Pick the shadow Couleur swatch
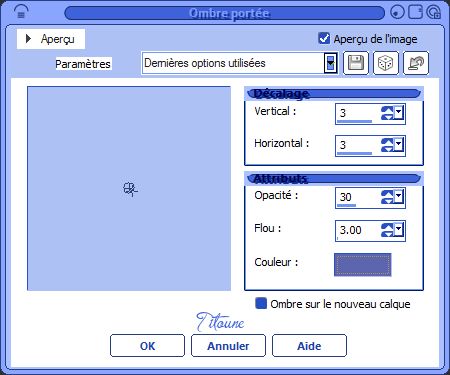The image size is (450, 375). click(363, 265)
